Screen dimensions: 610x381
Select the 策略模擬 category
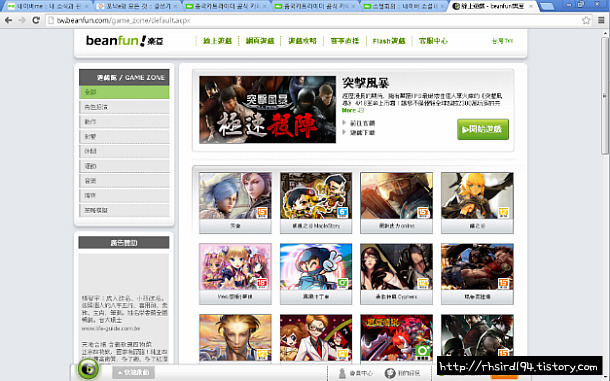click(x=124, y=210)
